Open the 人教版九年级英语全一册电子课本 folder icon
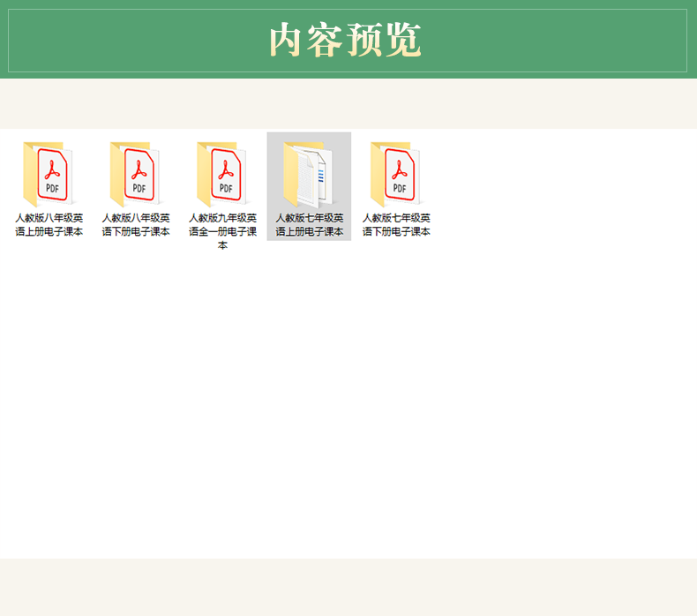 click(221, 175)
